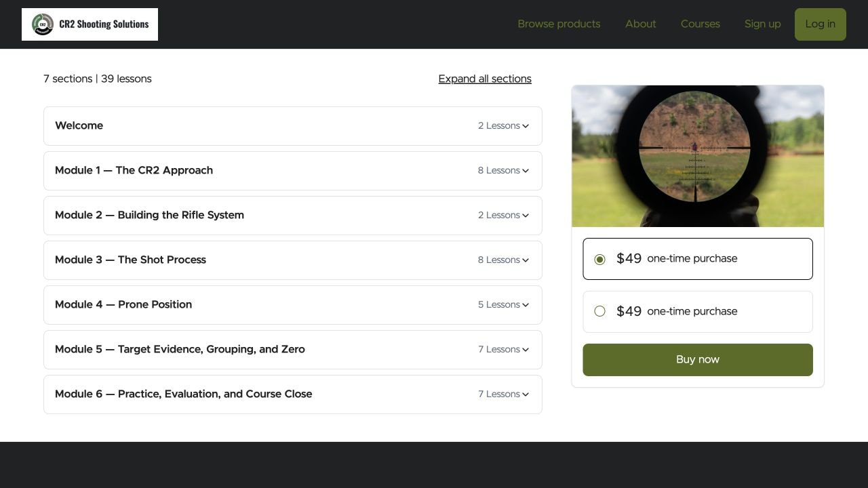Click the '7 sections | 39 lessons' text
Image resolution: width=868 pixels, height=488 pixels.
[x=98, y=79]
